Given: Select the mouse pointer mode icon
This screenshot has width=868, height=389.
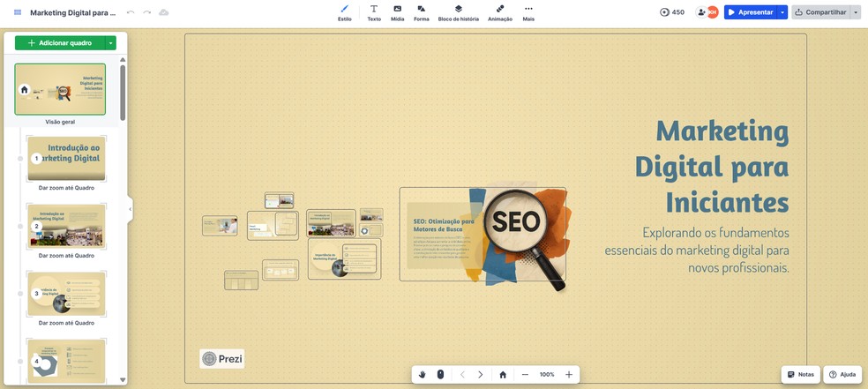Looking at the screenshot, I should click(x=441, y=375).
